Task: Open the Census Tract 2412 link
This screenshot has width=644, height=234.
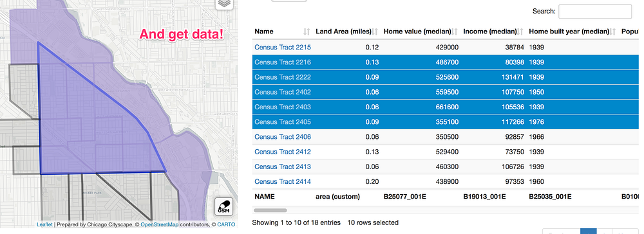Action: click(x=283, y=152)
